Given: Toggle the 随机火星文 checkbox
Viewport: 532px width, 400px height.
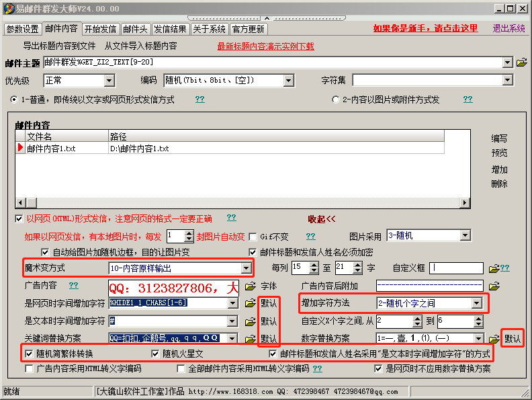Looking at the screenshot, I should 156,354.
